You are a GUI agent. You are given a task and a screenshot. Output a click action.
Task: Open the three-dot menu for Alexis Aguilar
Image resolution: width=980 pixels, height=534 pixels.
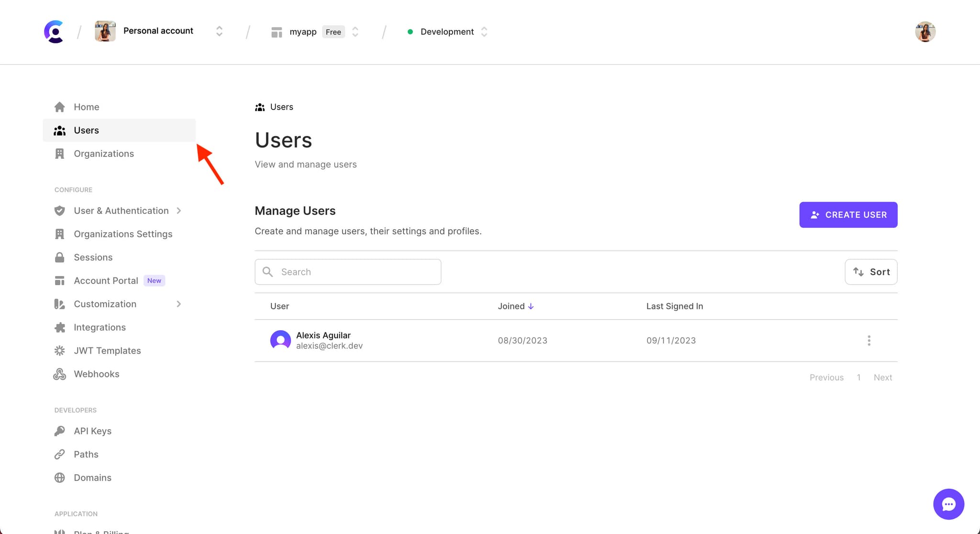(x=869, y=341)
